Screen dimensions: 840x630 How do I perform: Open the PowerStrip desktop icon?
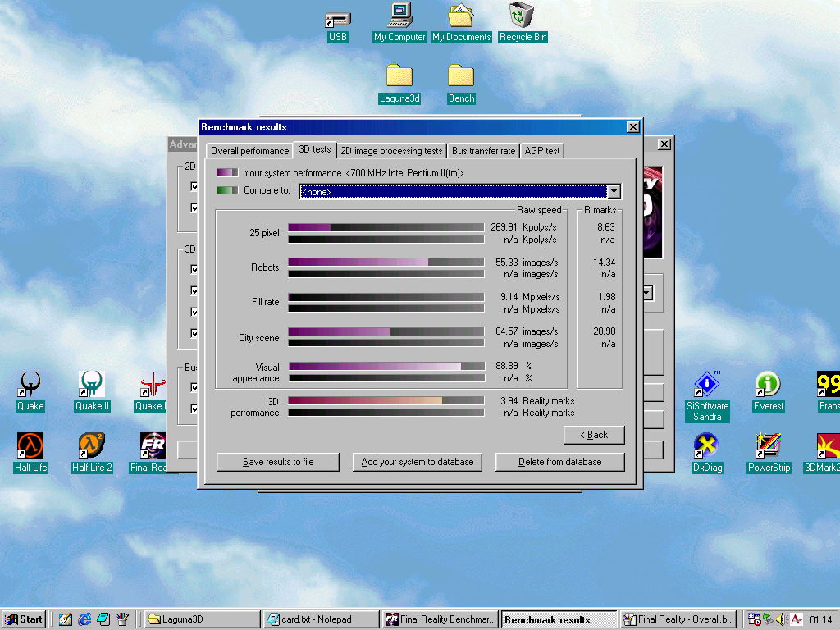[x=768, y=446]
